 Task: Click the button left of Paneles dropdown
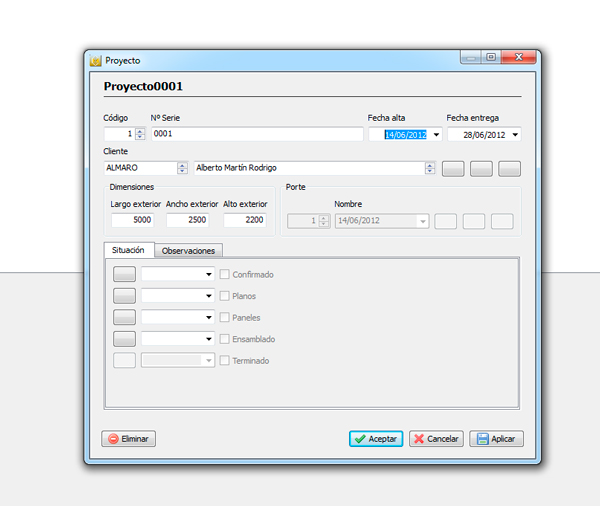[x=124, y=317]
